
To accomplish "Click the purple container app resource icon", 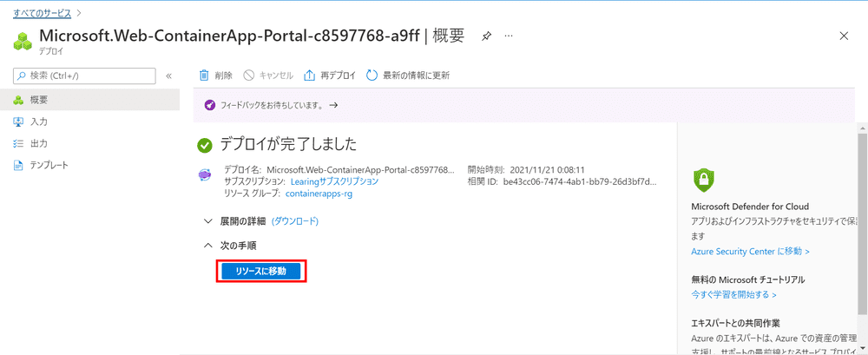I will click(205, 175).
